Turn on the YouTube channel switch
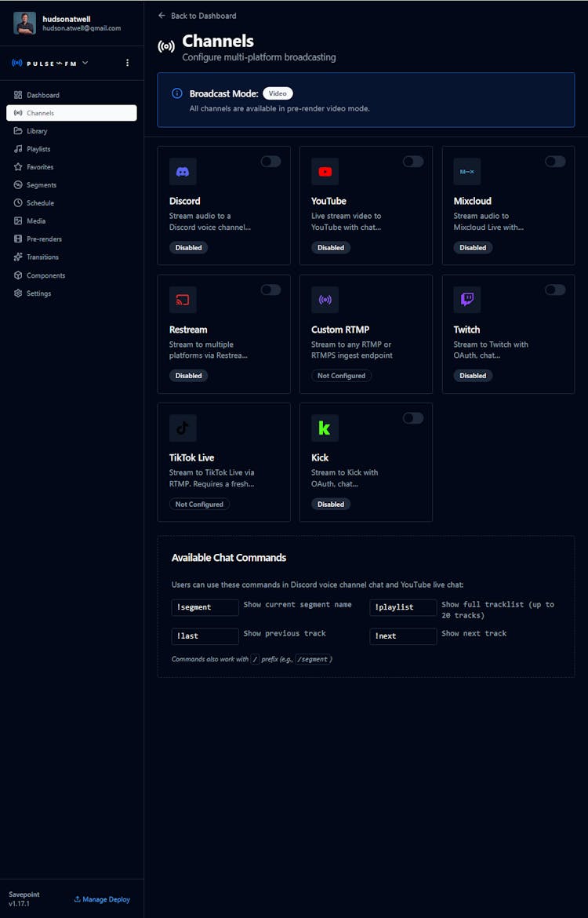 tap(413, 162)
